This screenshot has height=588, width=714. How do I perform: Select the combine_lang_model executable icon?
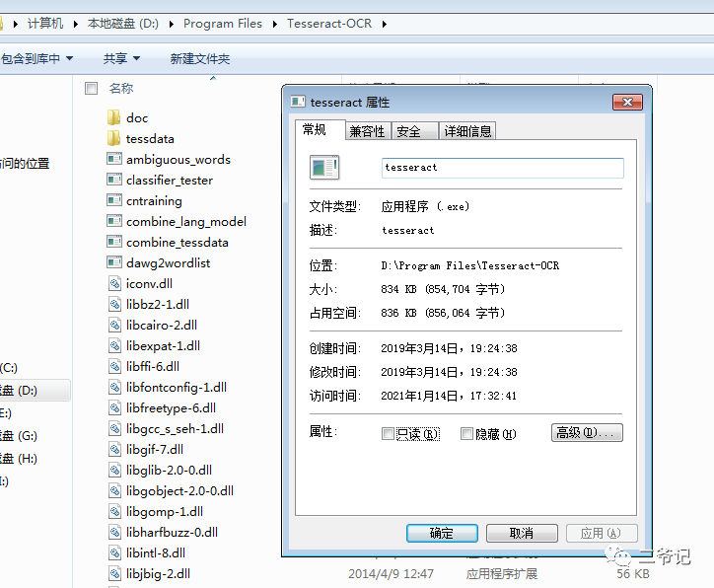[114, 221]
